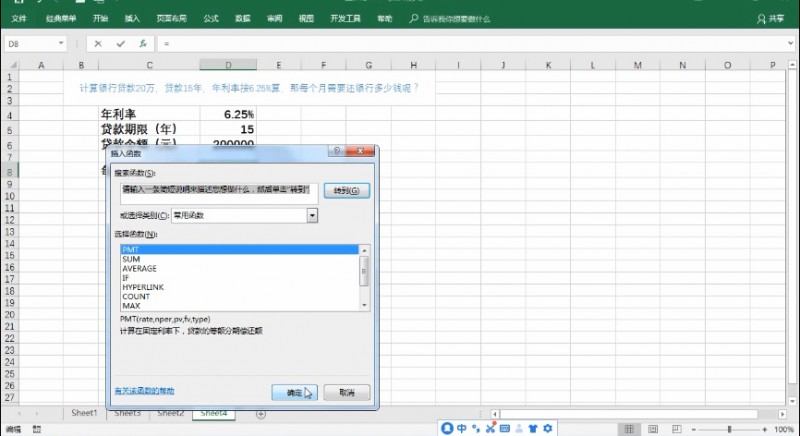The width and height of the screenshot is (800, 436).
Task: Switch to the 公式 Formulas tab
Action: [211, 18]
